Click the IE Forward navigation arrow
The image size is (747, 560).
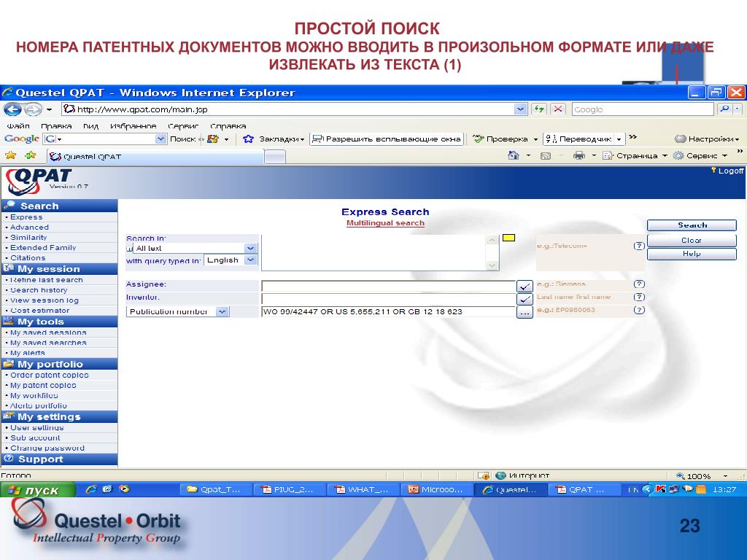pyautogui.click(x=32, y=110)
